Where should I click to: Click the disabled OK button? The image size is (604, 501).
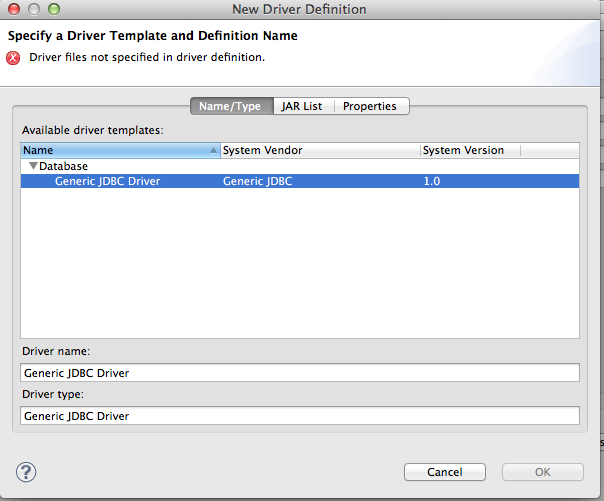[543, 472]
